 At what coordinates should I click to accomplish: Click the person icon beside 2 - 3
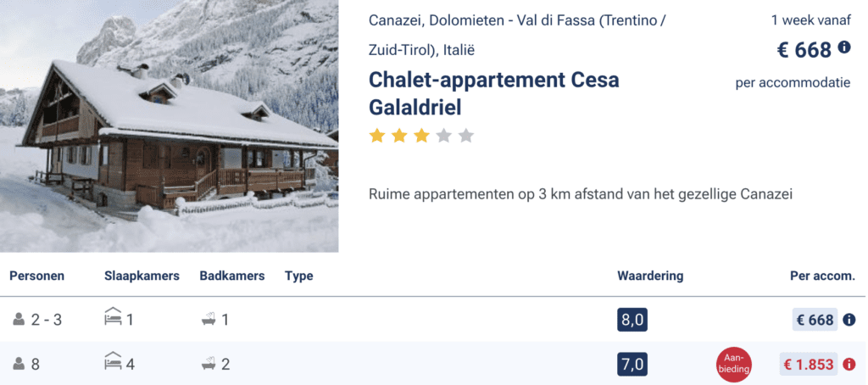(19, 321)
